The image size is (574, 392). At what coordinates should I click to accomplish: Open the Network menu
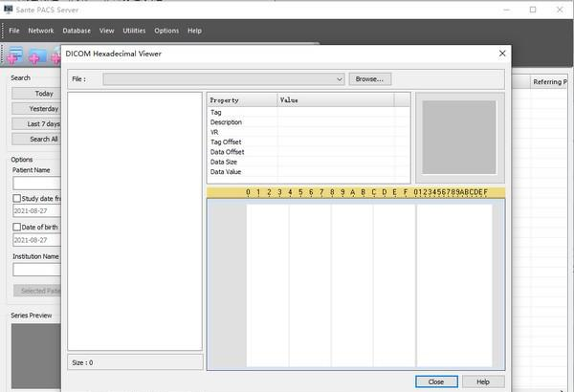41,31
